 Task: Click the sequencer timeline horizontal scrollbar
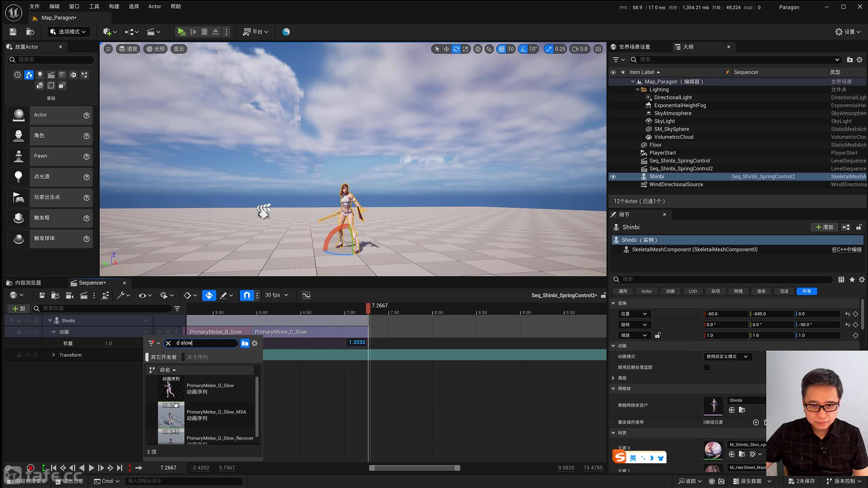[x=414, y=468]
